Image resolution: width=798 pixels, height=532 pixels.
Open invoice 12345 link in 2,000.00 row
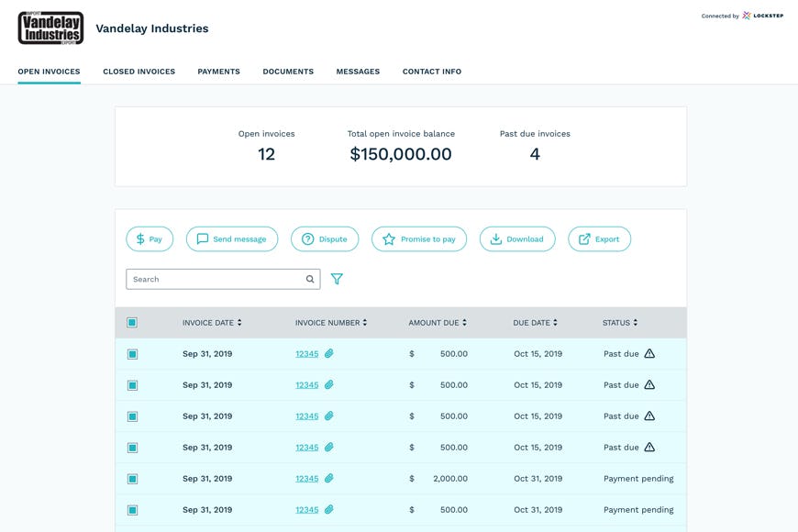pyautogui.click(x=307, y=479)
